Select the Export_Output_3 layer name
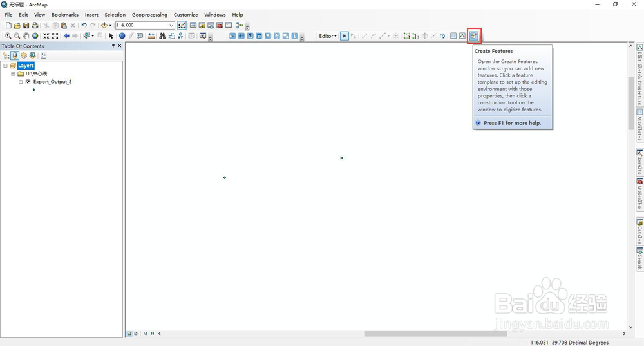The image size is (644, 346). pyautogui.click(x=53, y=82)
